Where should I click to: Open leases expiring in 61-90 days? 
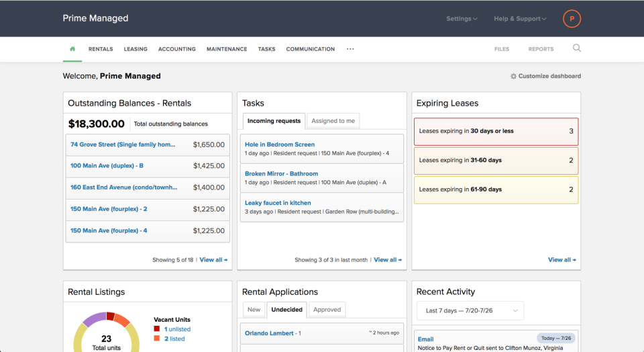coord(496,189)
